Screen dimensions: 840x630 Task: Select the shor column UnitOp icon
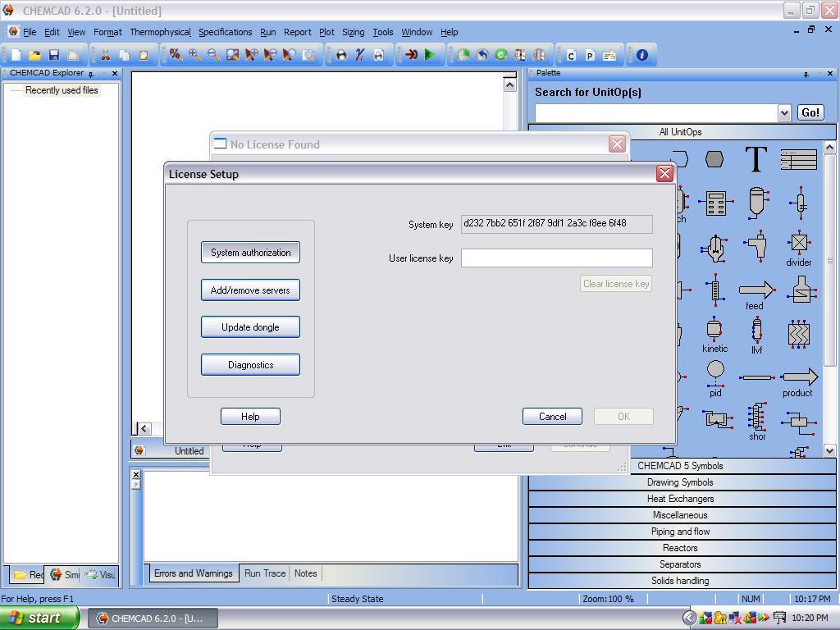[x=757, y=422]
